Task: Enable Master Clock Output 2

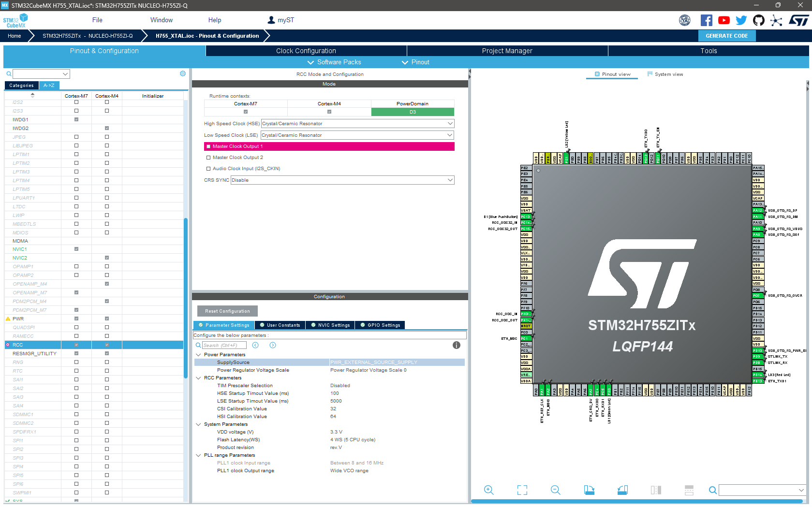Action: (208, 157)
